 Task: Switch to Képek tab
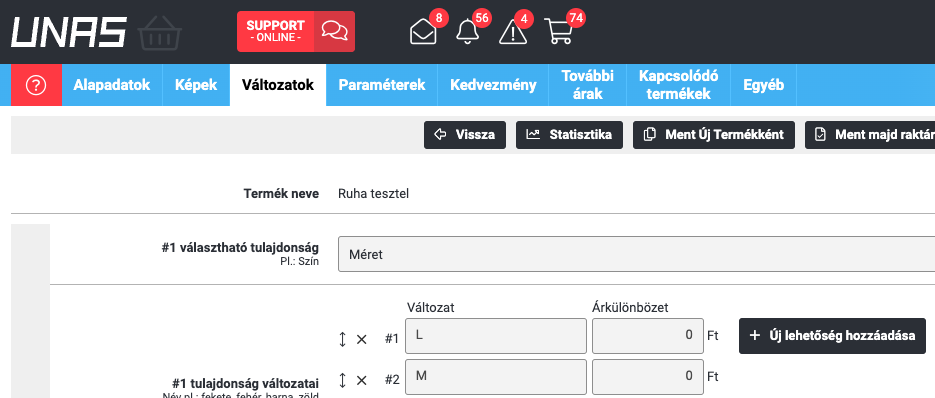(x=196, y=85)
